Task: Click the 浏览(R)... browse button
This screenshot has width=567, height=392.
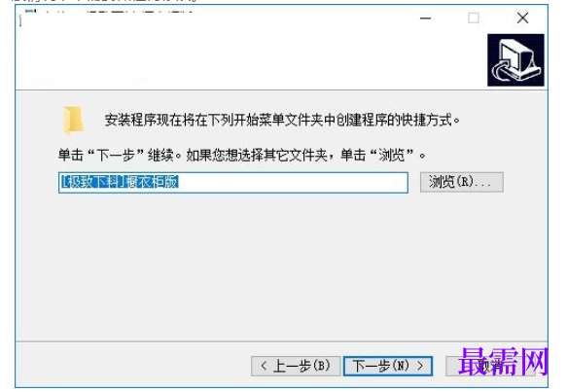Action: tap(461, 182)
